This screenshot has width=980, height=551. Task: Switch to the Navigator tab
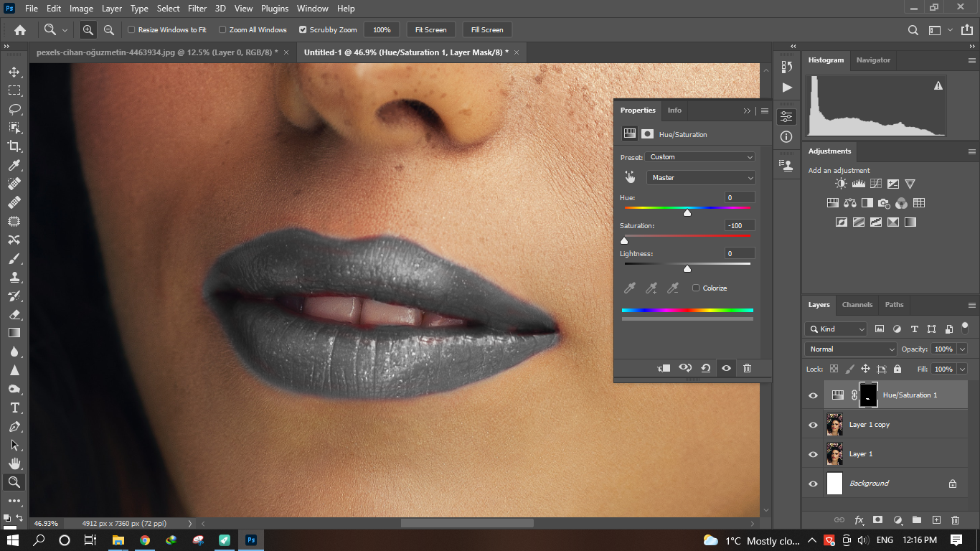pos(873,60)
